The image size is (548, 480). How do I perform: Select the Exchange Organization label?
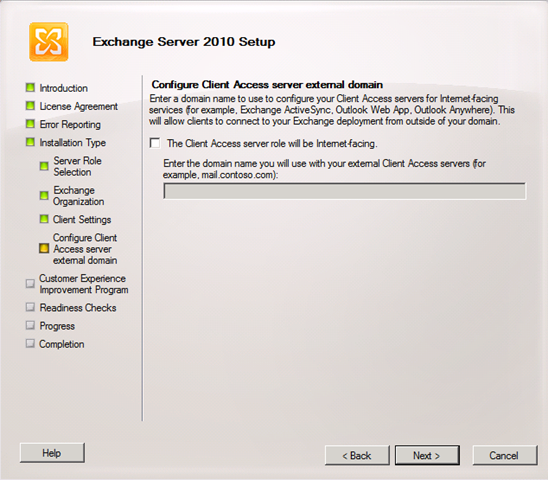pos(79,196)
